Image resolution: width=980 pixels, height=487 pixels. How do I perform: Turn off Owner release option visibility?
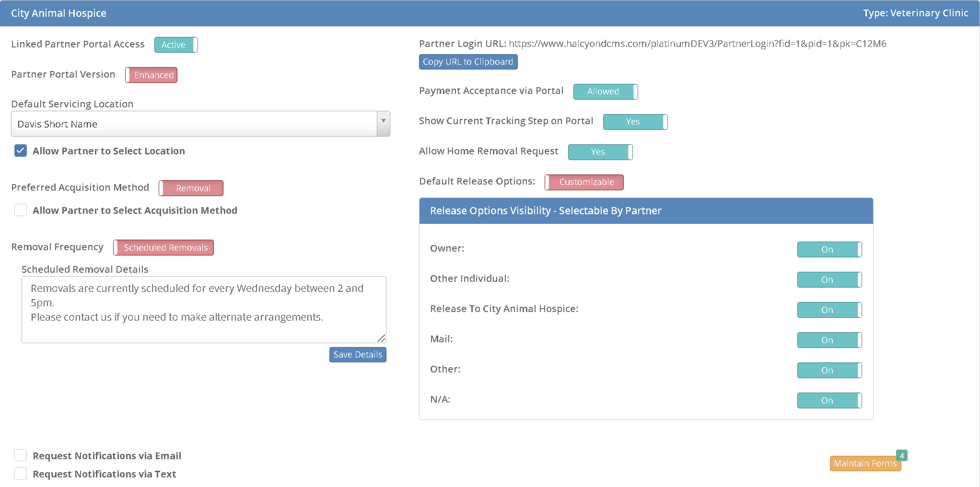coord(829,249)
